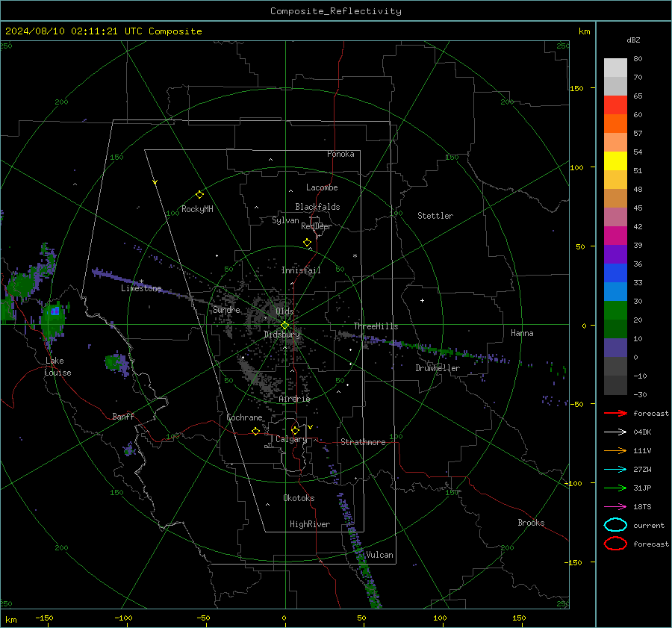
Task: Click the Cochrane city label
Action: pos(244,417)
